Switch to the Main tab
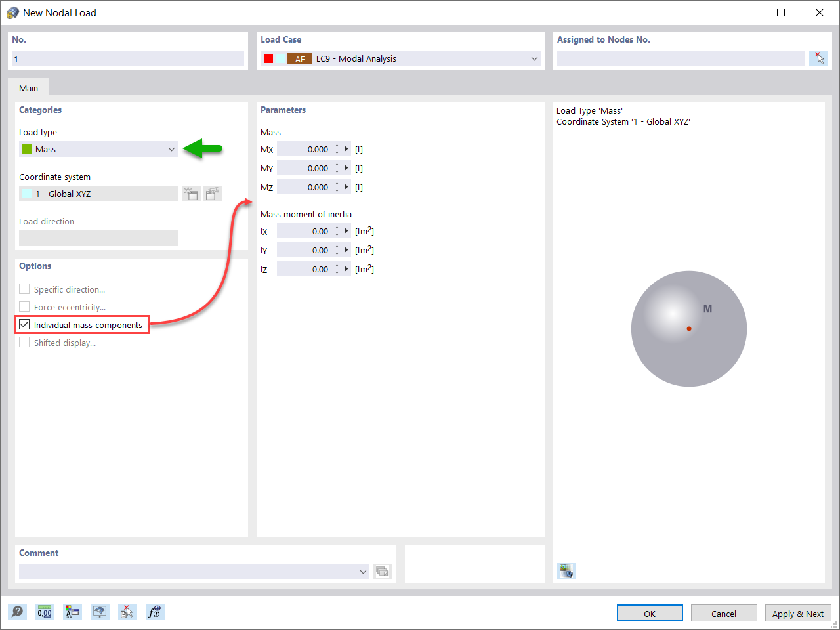Viewport: 840px width, 630px height. [28, 87]
